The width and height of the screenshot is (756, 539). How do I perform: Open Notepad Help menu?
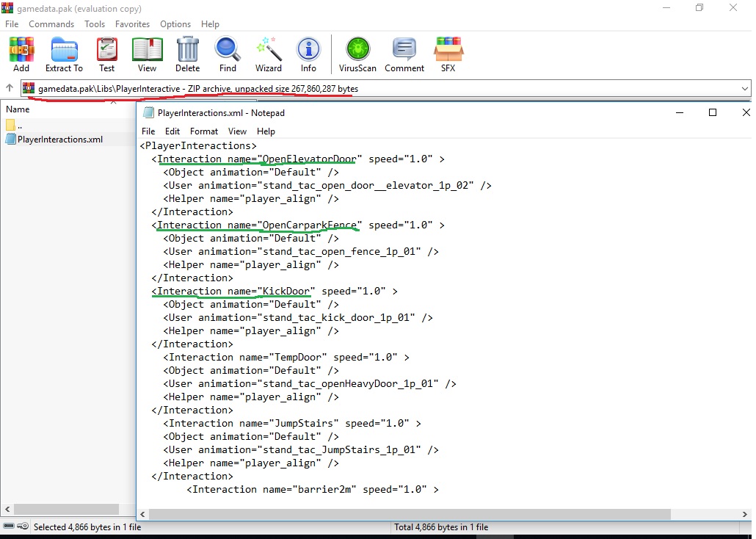pyautogui.click(x=266, y=131)
